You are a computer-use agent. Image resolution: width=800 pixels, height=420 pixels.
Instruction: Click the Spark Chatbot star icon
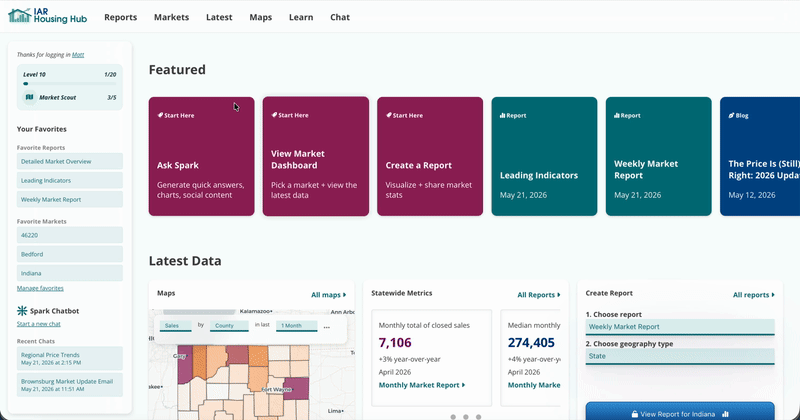[x=22, y=310]
